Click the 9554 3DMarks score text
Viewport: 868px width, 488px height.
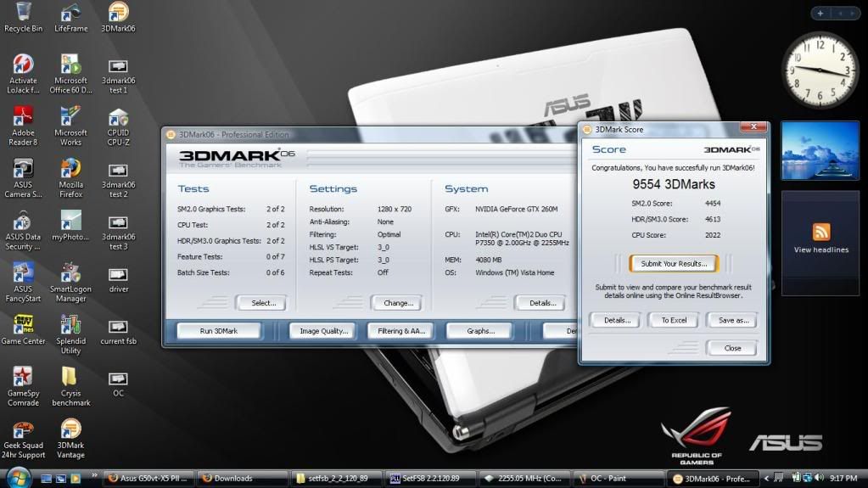click(673, 184)
